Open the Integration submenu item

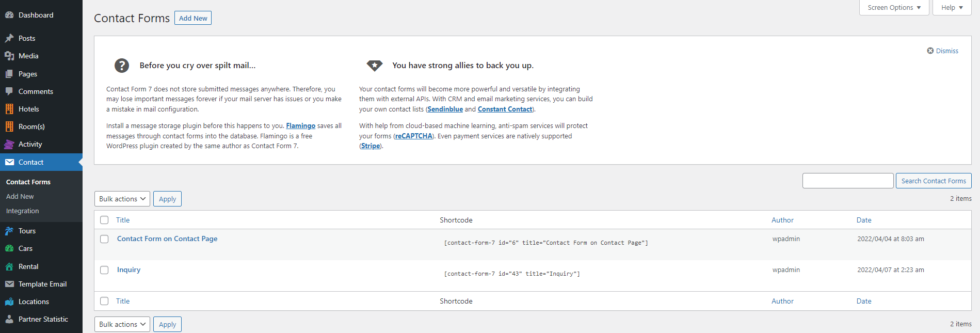[23, 211]
